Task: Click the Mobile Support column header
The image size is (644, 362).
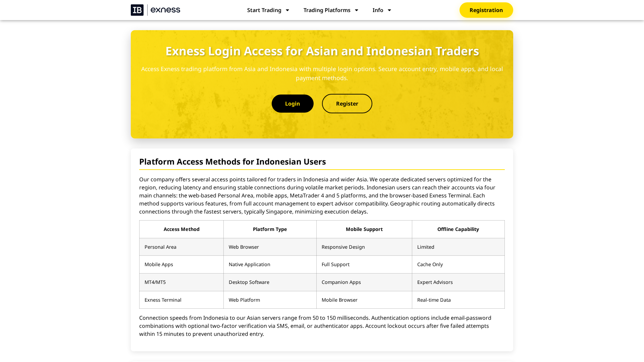Action: (x=364, y=229)
